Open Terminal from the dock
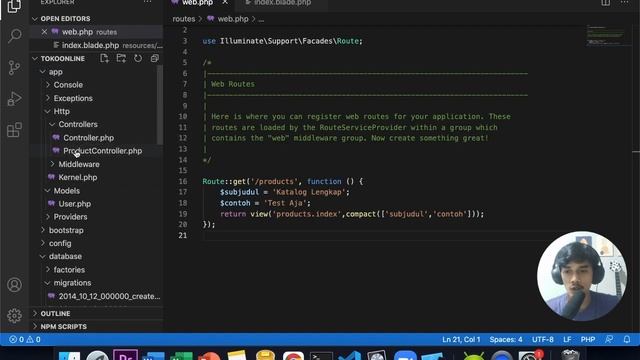 321,356
